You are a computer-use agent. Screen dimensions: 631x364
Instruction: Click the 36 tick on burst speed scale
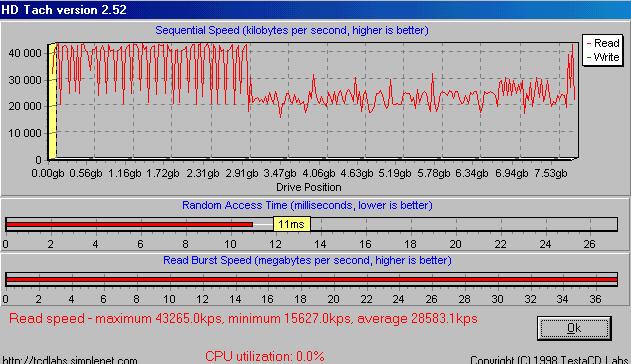pyautogui.click(x=595, y=299)
